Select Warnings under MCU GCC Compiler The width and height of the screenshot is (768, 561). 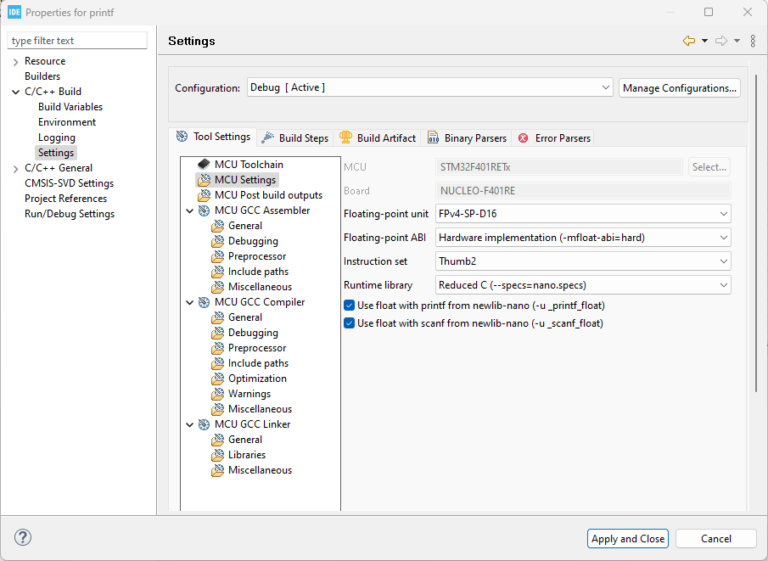(x=249, y=394)
